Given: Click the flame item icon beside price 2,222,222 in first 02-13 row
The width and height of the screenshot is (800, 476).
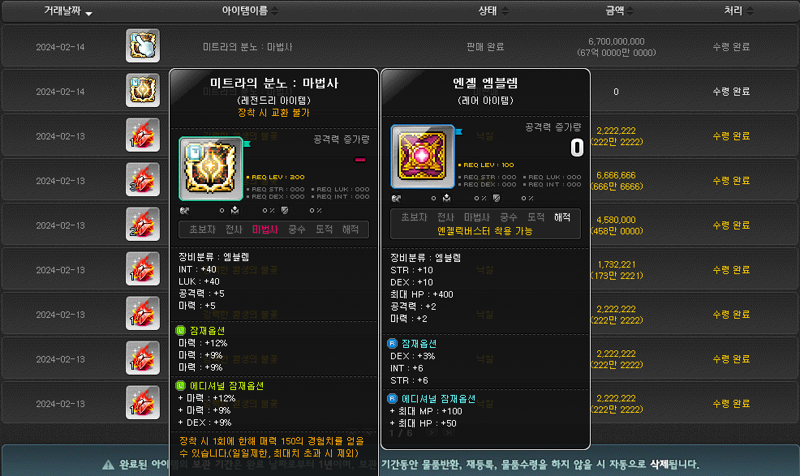Looking at the screenshot, I should pos(143,135).
